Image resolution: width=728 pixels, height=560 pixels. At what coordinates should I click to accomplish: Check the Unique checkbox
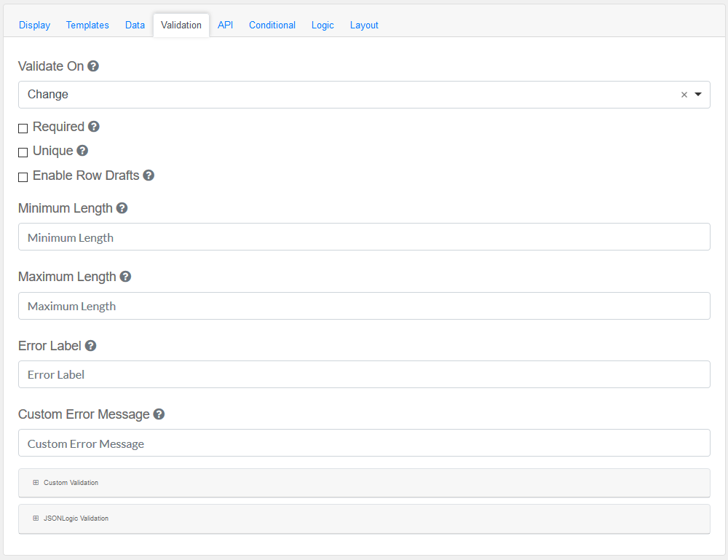pos(23,152)
